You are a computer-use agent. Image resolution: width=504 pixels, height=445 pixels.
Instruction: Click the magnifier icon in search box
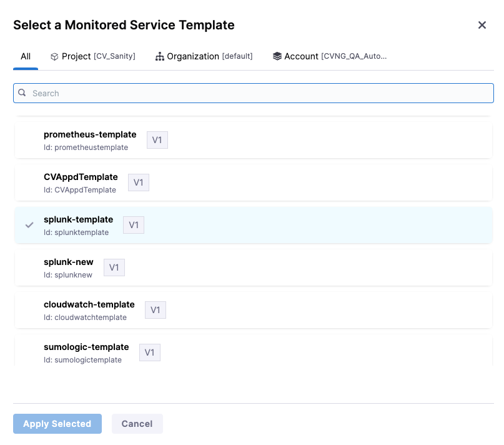22,93
